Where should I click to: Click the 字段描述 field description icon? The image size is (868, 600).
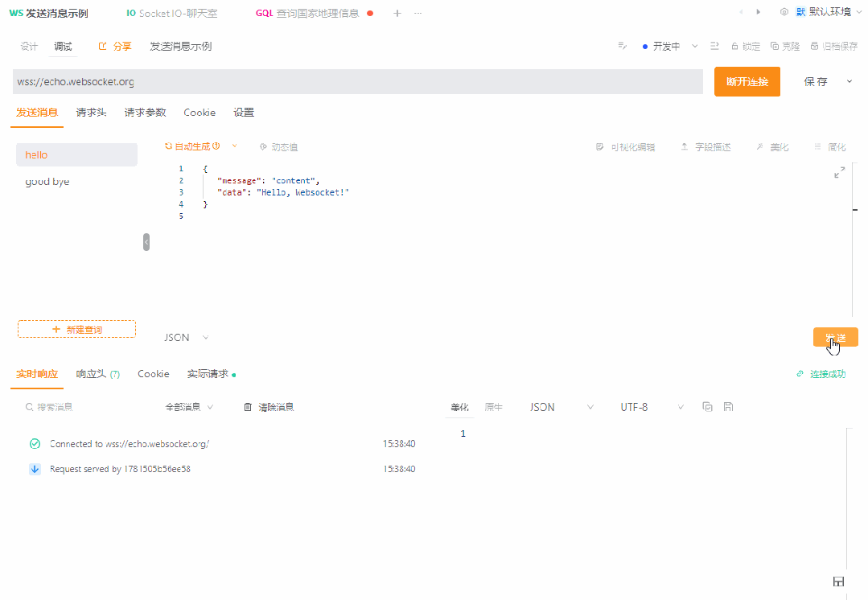coord(704,146)
